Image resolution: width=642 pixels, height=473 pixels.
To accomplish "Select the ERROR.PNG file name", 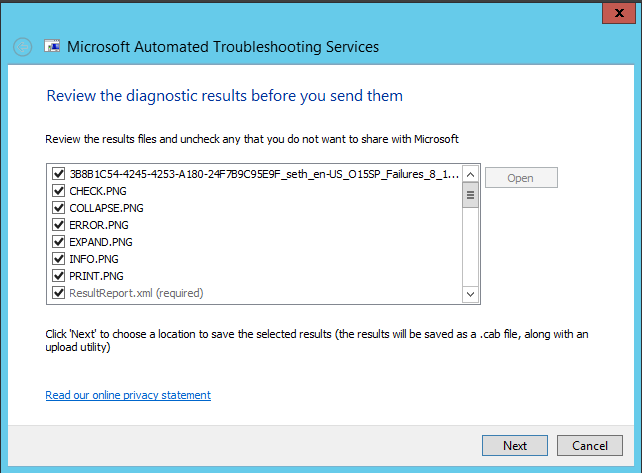I will (99, 225).
